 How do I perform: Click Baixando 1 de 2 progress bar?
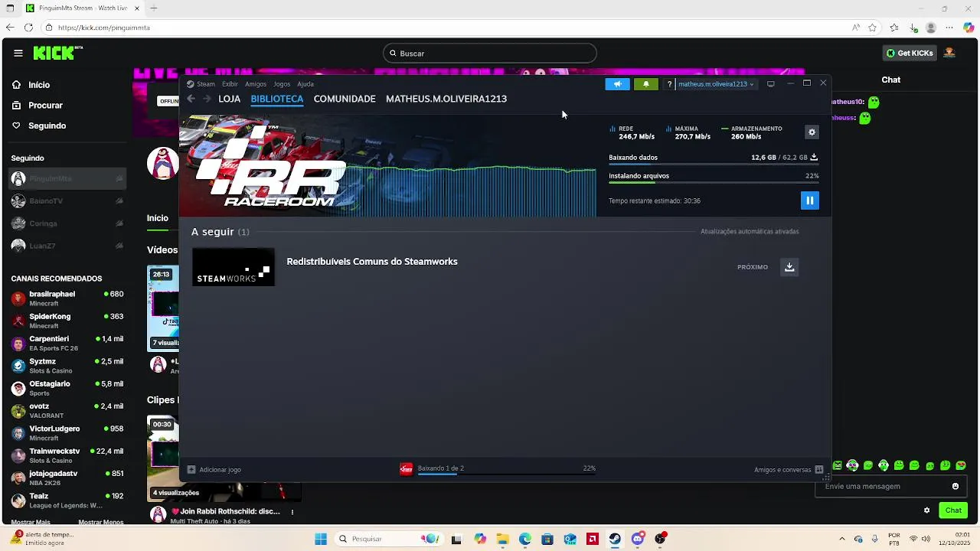click(x=506, y=474)
